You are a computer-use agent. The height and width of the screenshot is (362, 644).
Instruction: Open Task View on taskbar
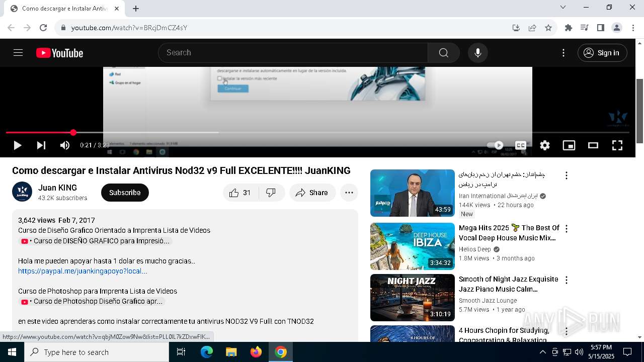(x=181, y=352)
